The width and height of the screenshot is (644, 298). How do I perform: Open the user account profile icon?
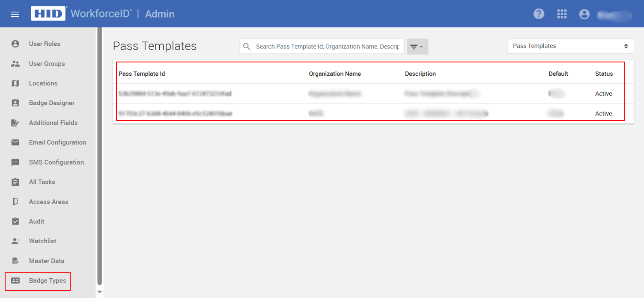(x=584, y=14)
